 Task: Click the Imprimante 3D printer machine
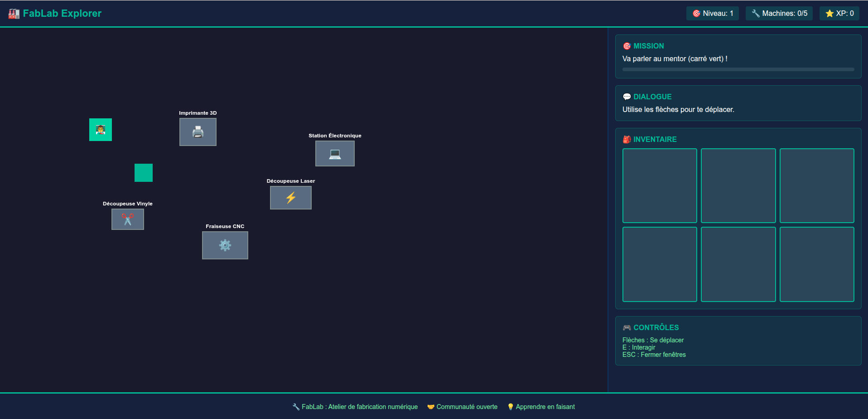click(198, 132)
